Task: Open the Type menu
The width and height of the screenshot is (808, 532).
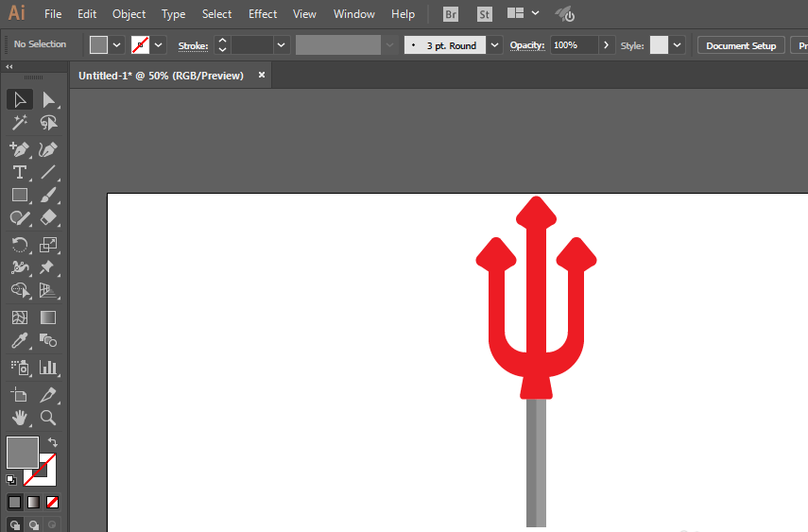Action: point(173,14)
